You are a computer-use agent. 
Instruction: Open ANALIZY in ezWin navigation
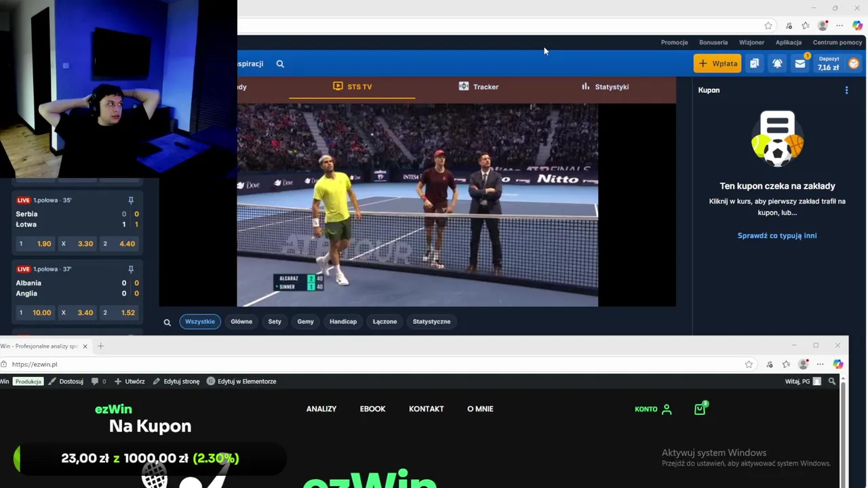point(321,409)
